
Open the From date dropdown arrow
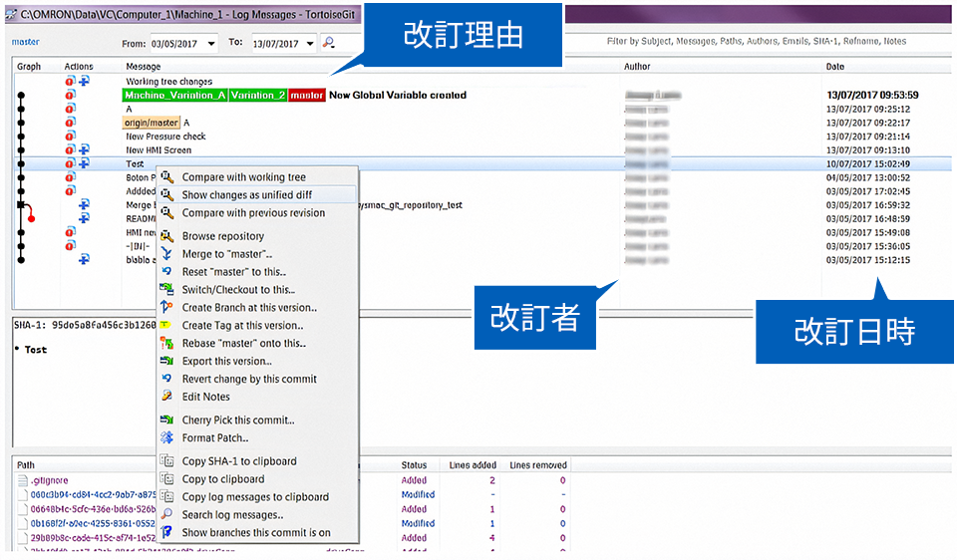211,43
